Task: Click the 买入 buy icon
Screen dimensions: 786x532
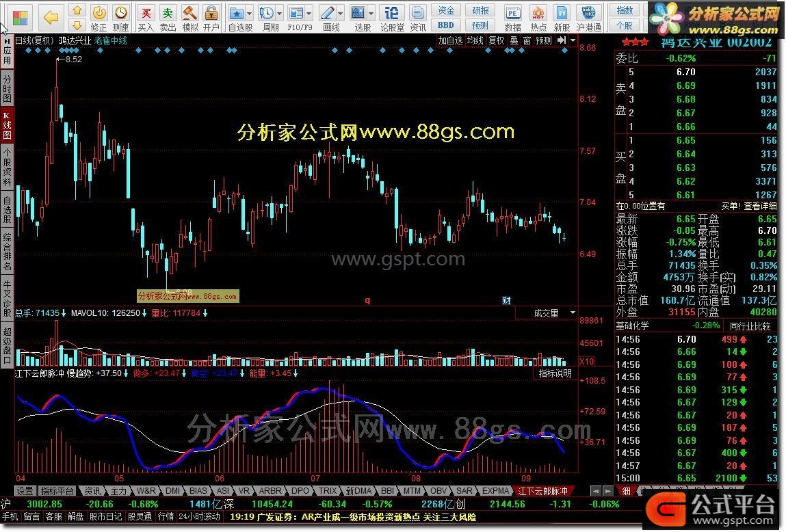Action: pyautogui.click(x=146, y=18)
